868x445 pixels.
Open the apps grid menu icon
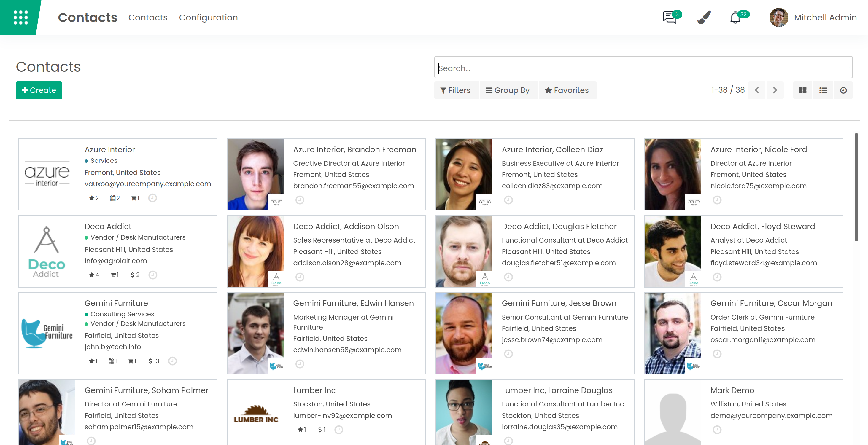20,17
